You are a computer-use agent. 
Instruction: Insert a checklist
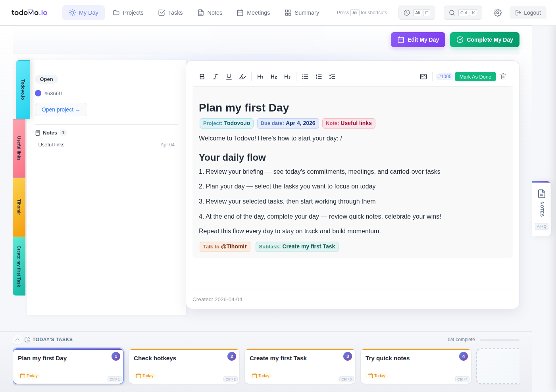332,77
